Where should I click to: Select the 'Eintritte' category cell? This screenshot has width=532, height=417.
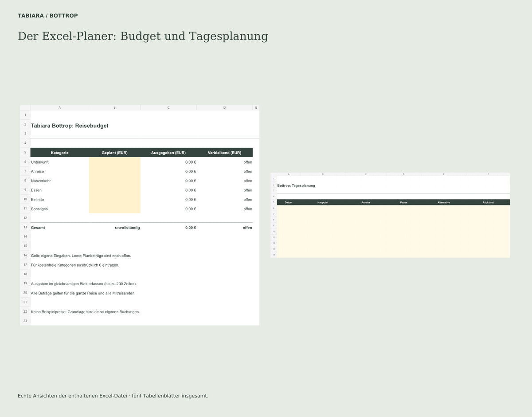click(x=59, y=199)
